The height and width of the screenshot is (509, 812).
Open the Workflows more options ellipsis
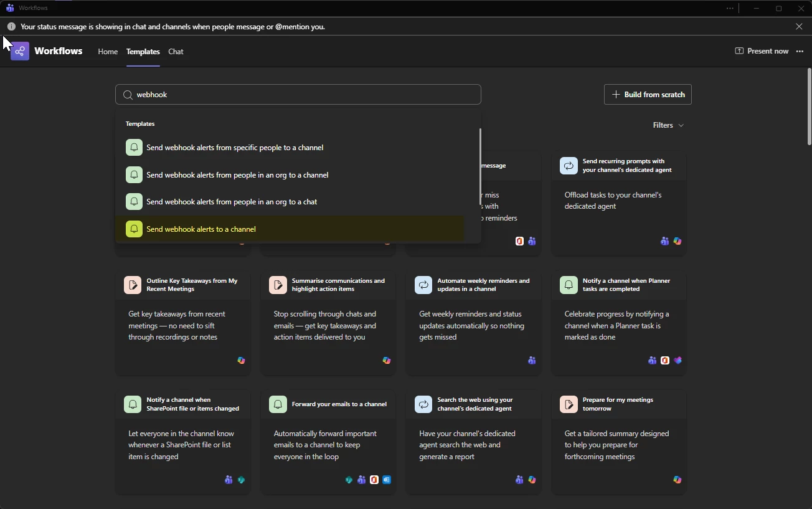(x=800, y=51)
